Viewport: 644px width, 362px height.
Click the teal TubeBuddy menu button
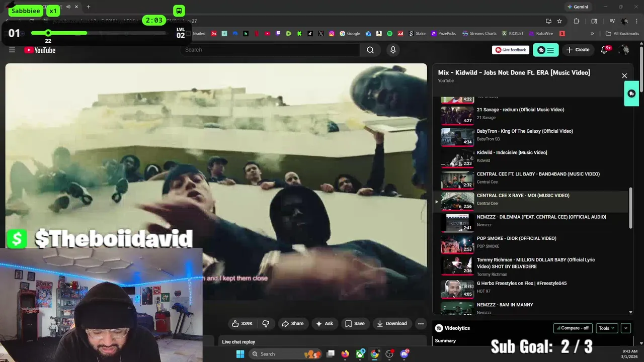tap(546, 50)
